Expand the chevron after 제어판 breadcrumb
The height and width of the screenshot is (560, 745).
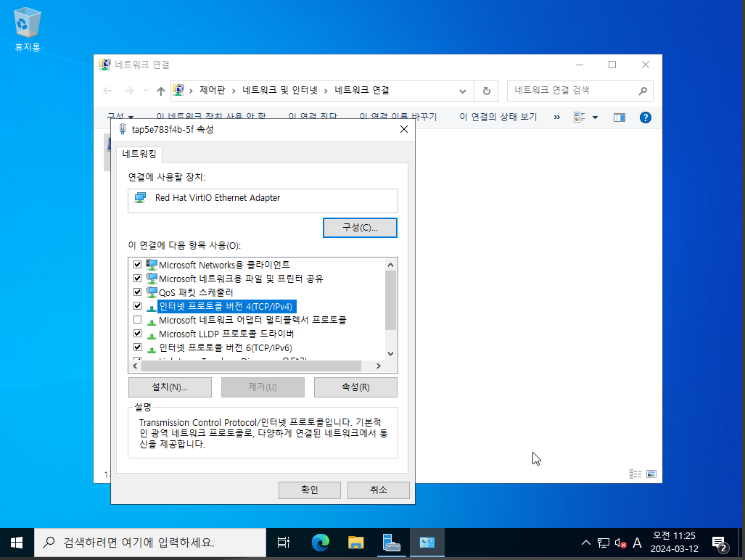(234, 90)
